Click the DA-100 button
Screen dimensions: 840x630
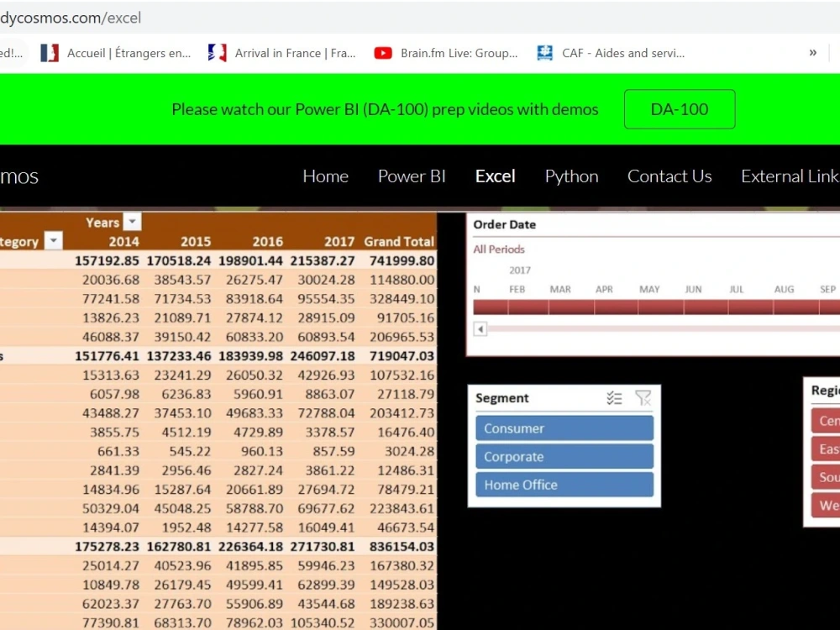point(680,109)
